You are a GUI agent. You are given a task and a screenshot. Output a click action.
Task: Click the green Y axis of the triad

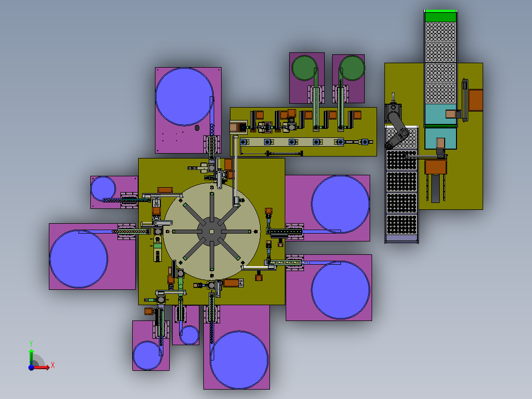pos(31,357)
